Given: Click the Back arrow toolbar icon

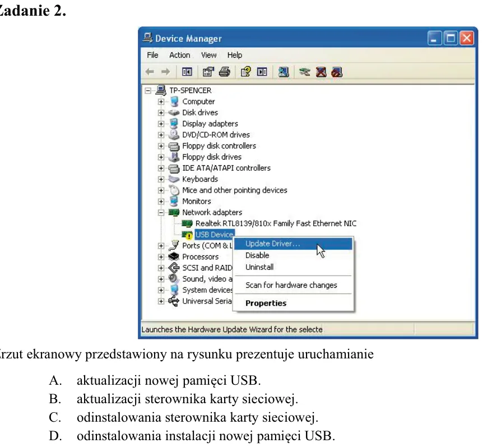Looking at the screenshot, I should pyautogui.click(x=150, y=72).
